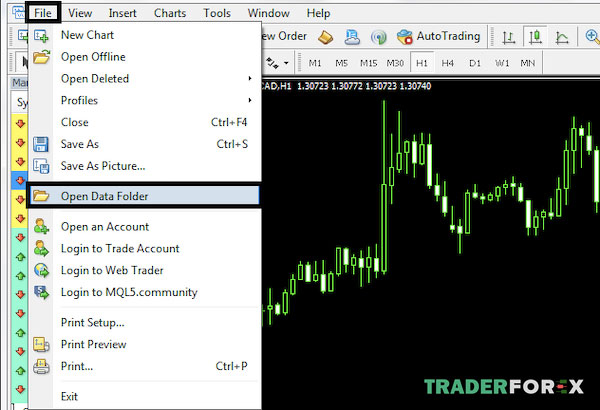Image resolution: width=600 pixels, height=410 pixels.
Task: Click the green signals broadcast icon
Action: pyautogui.click(x=378, y=37)
